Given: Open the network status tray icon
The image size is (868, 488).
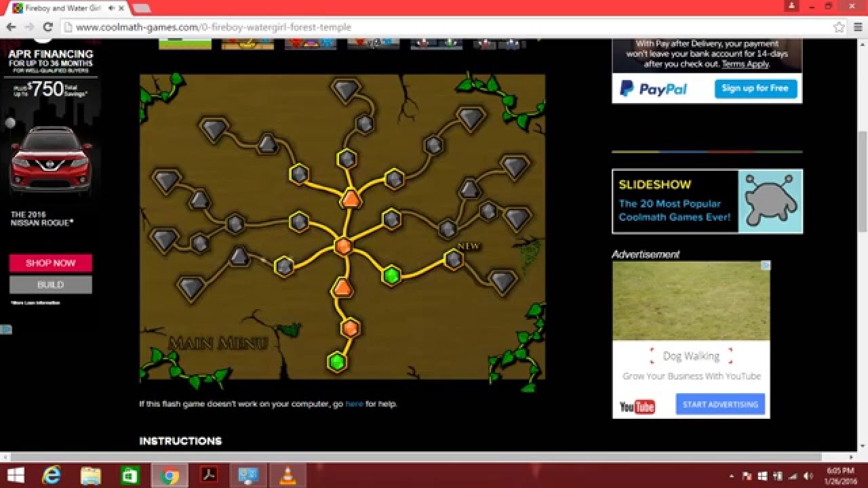Looking at the screenshot, I should (x=792, y=476).
